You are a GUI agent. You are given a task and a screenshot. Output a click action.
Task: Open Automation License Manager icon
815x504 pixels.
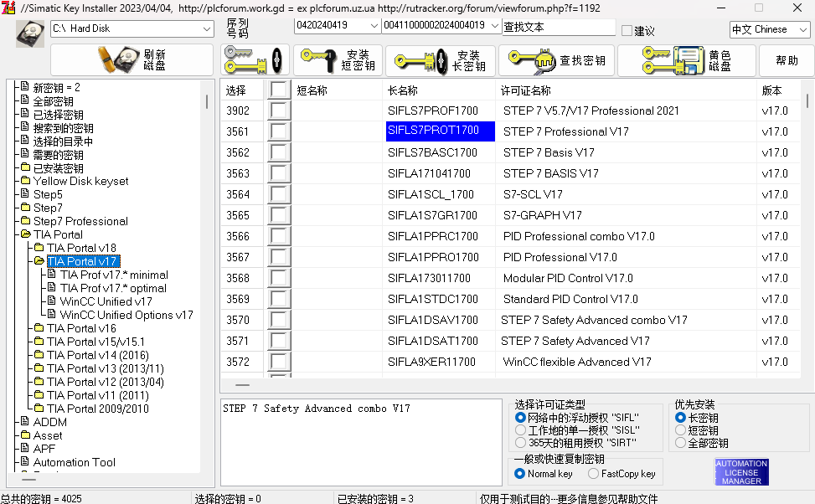coord(742,472)
